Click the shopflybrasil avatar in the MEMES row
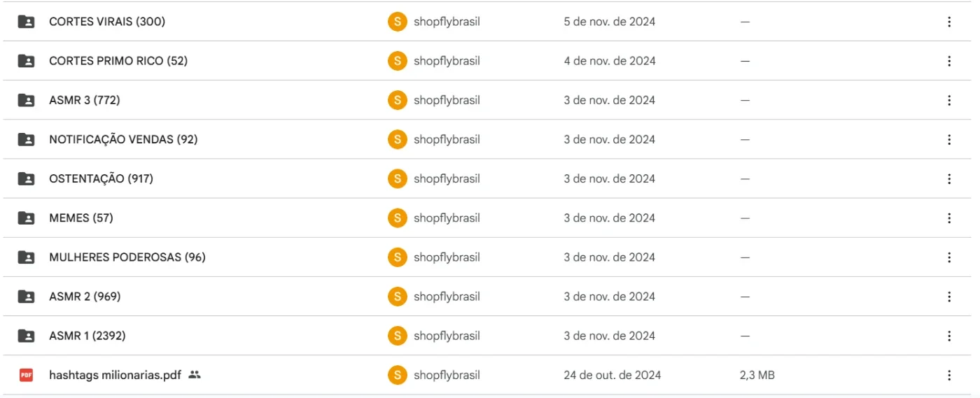The image size is (980, 398). coord(397,218)
